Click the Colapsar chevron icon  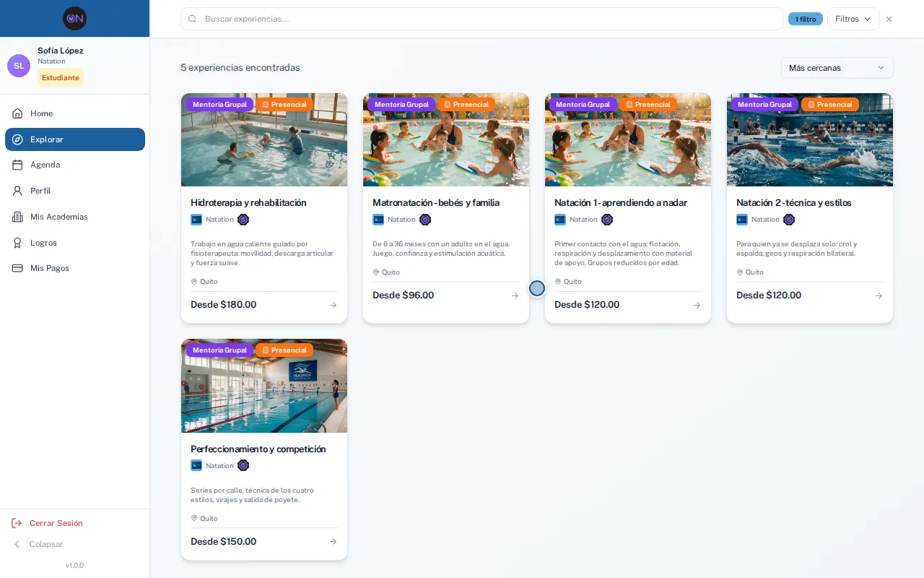point(17,544)
